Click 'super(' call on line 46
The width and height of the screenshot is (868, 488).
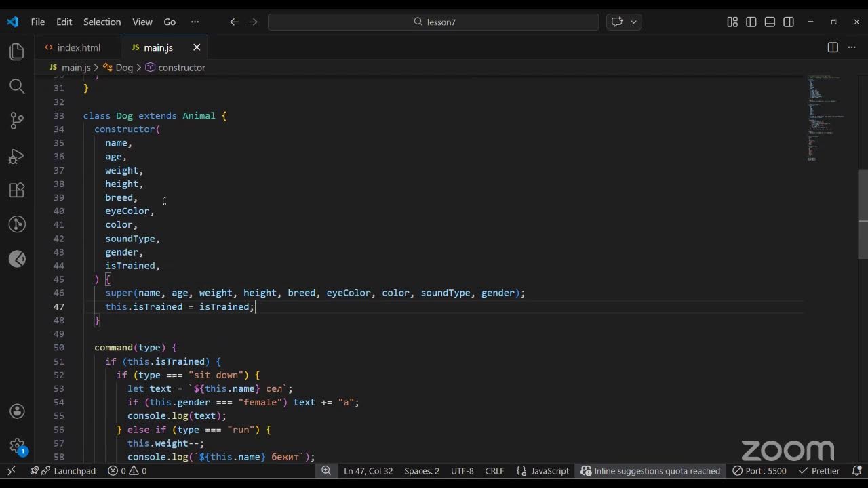pos(121,293)
